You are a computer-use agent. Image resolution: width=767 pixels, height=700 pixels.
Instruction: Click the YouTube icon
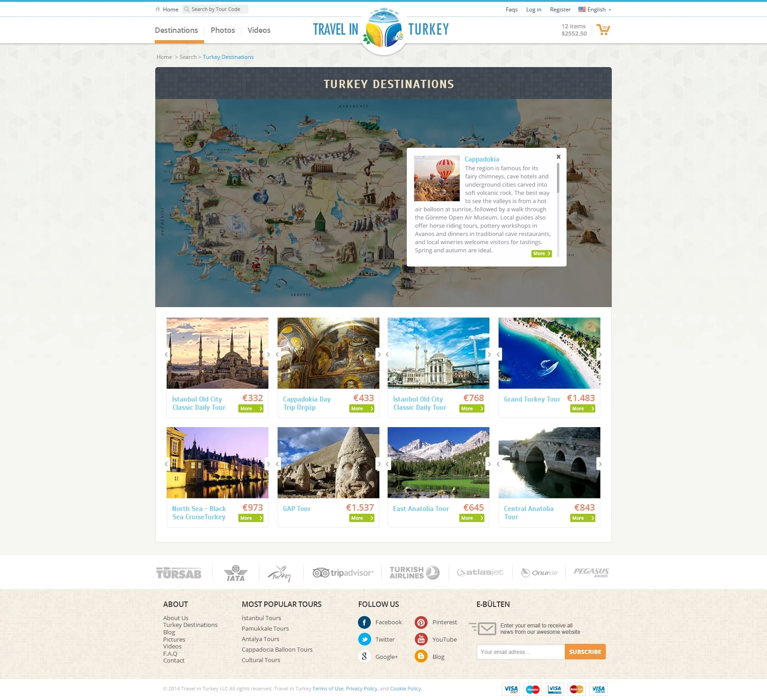421,640
